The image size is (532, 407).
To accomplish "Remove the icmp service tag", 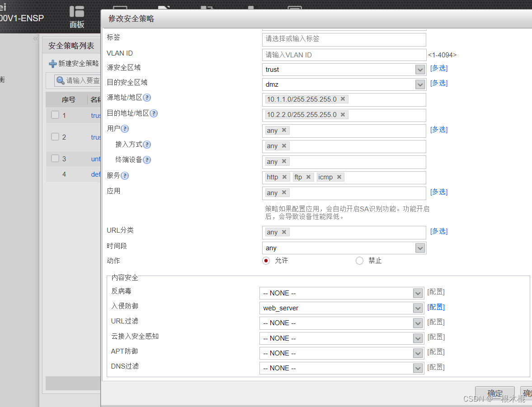I will [339, 177].
